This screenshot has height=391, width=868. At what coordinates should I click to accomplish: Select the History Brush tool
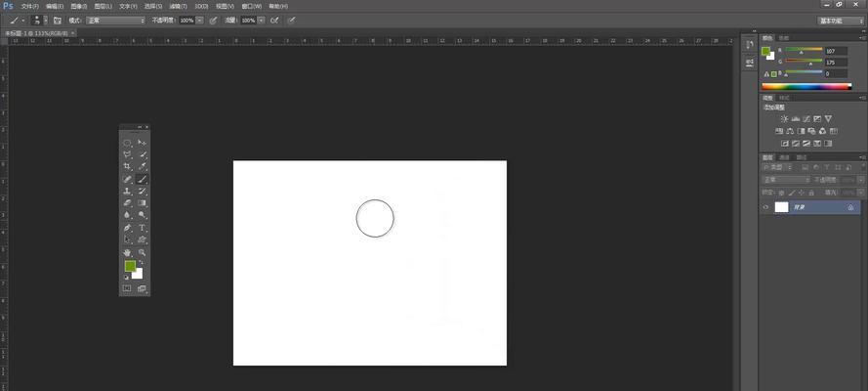pyautogui.click(x=143, y=191)
